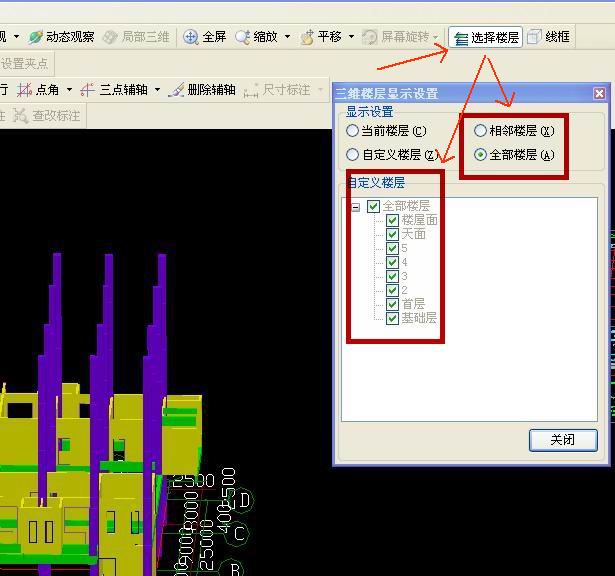Select the 全部楼层 (A) radio button
615x576 pixels.
point(480,154)
